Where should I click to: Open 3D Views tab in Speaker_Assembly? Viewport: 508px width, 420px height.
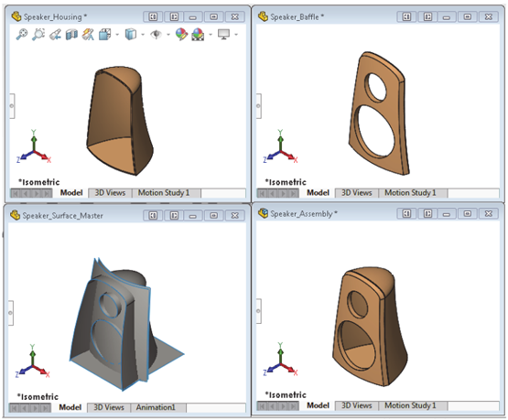356,405
